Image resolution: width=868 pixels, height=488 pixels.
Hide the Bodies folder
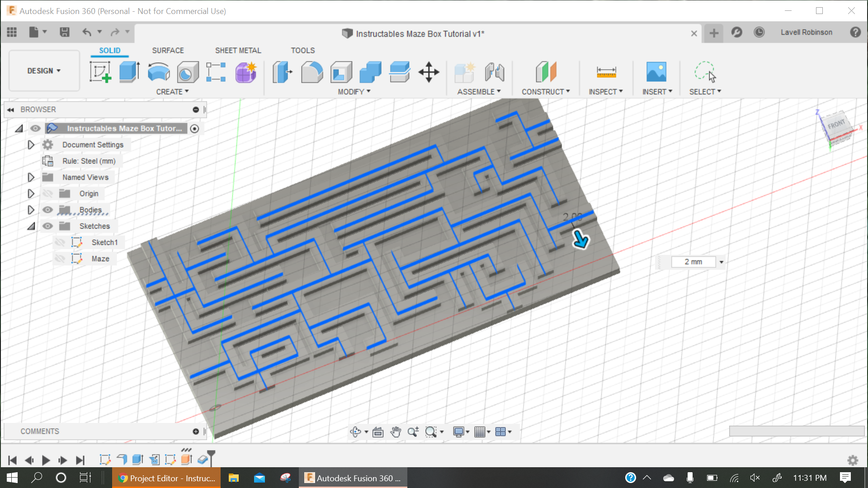click(47, 210)
